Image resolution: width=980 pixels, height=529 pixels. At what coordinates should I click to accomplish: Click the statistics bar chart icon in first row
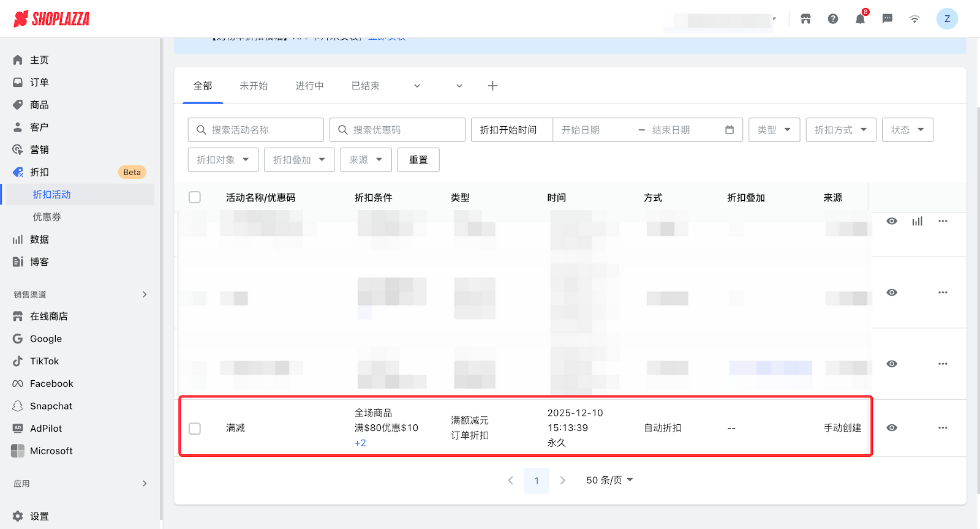click(x=917, y=221)
